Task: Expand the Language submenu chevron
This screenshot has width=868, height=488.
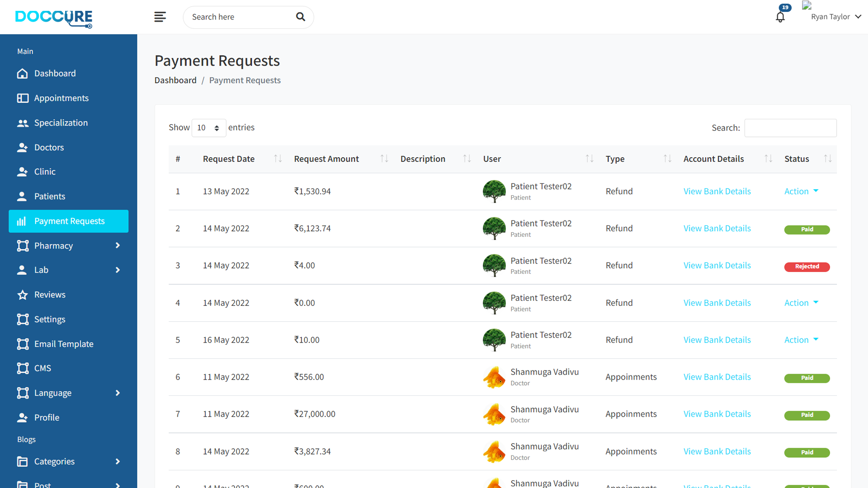Action: (118, 393)
